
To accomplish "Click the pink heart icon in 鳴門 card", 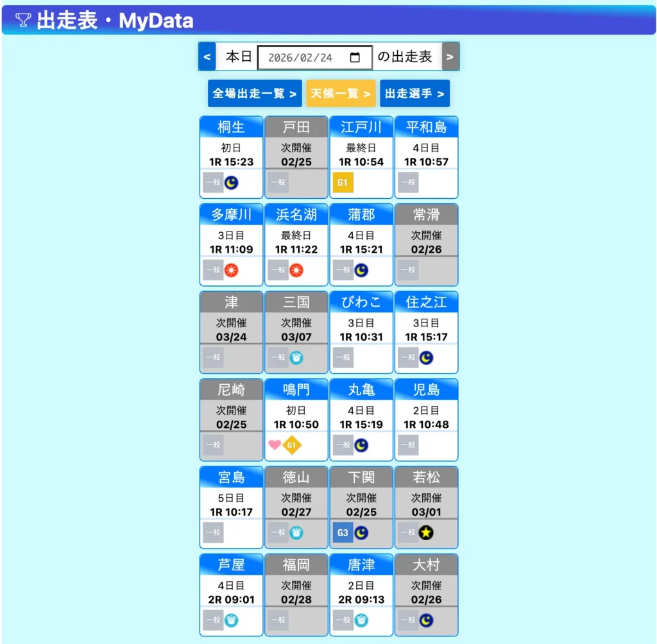I will [275, 445].
